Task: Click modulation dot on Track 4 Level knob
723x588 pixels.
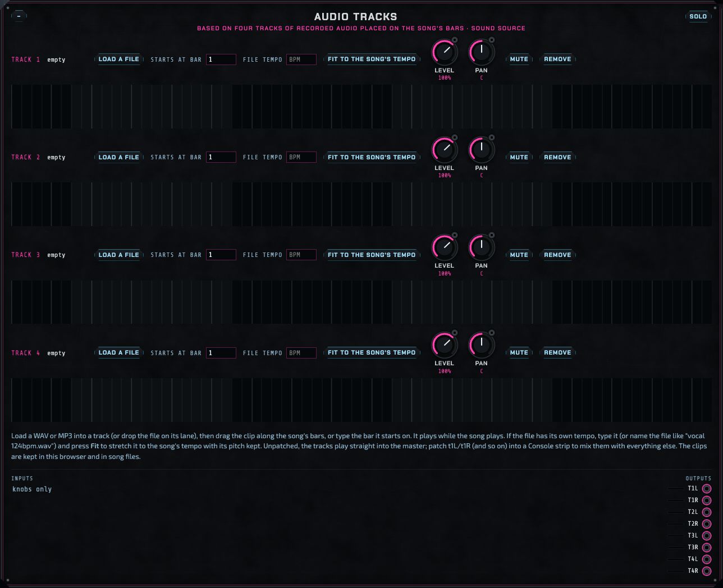Action: tap(455, 333)
